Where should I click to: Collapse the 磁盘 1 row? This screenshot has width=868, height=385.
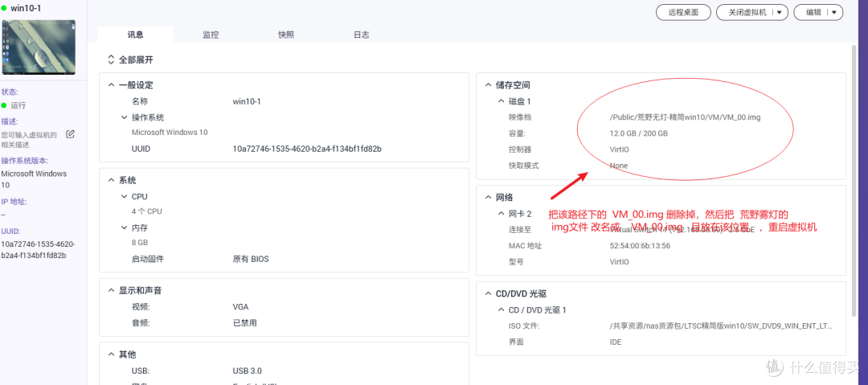point(501,101)
